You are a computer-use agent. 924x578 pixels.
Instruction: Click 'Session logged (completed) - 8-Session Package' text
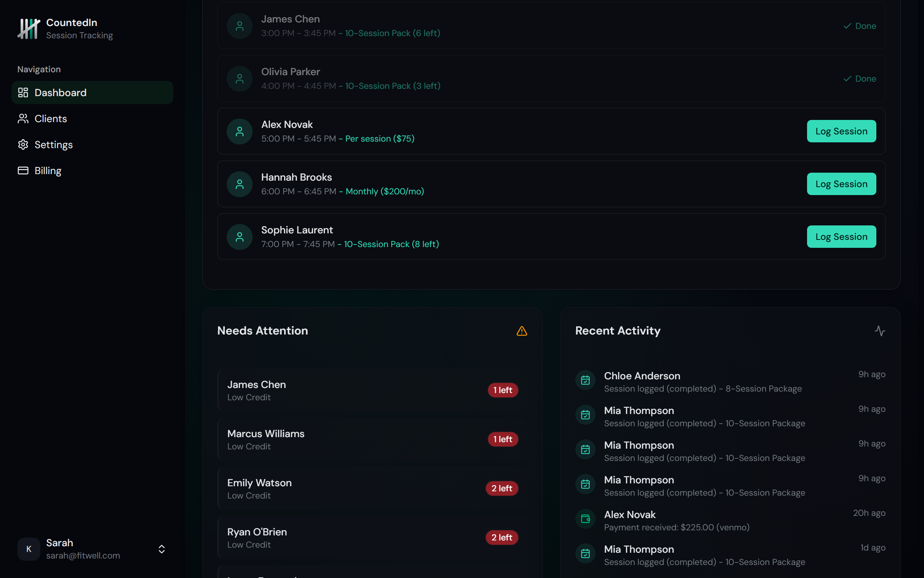pos(702,389)
